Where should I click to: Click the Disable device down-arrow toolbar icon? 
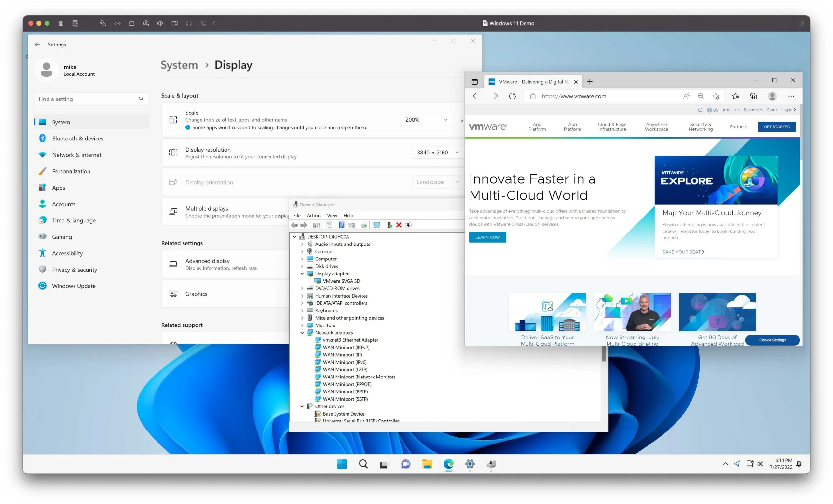click(x=408, y=225)
